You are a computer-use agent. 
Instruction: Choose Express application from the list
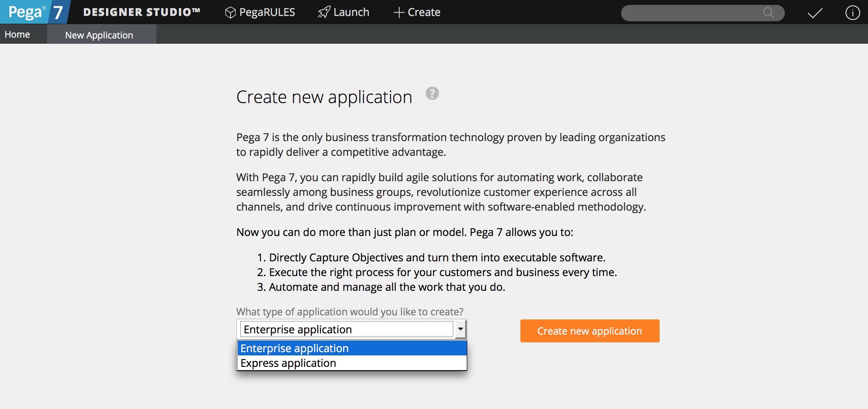click(x=352, y=363)
